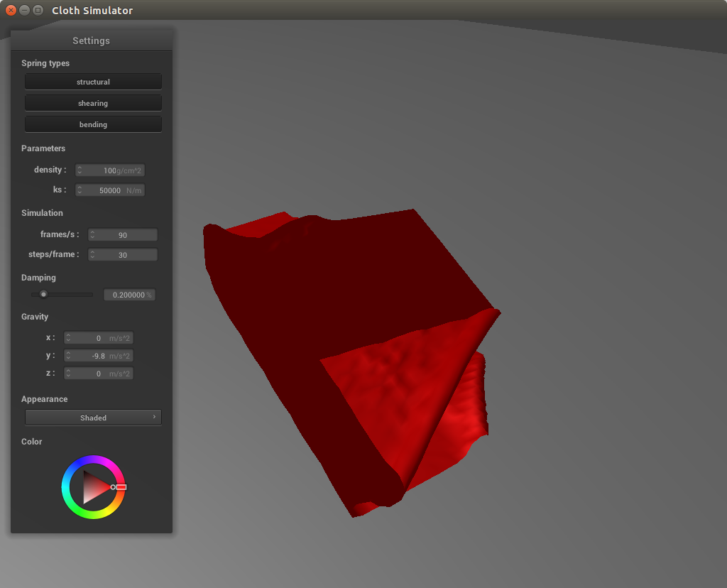Click the gravity x stepper arrows

69,338
